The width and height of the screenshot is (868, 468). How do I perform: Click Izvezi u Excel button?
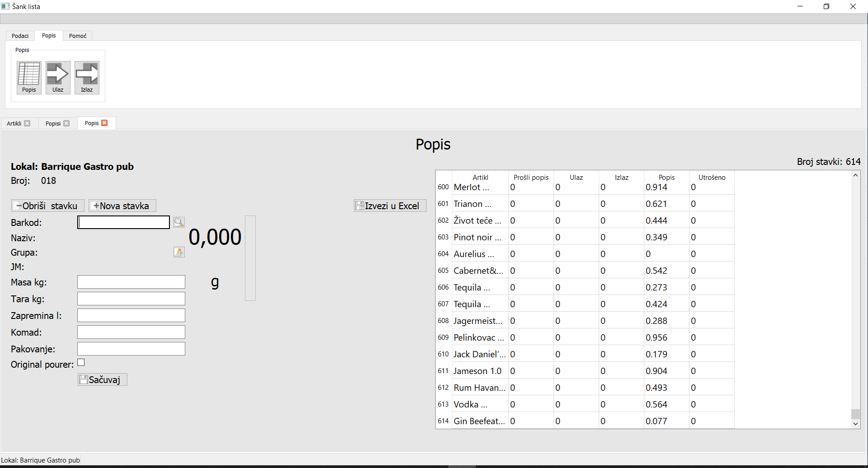[390, 206]
